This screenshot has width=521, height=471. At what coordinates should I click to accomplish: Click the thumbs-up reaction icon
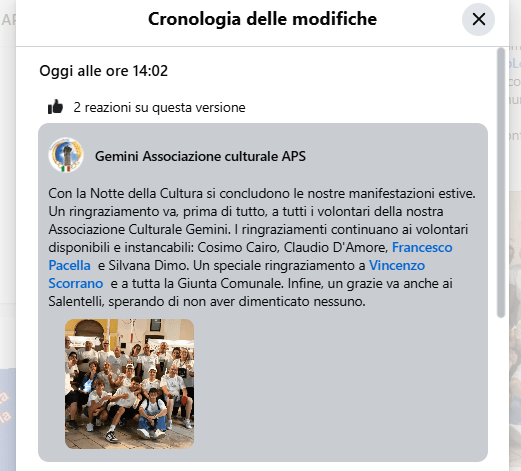point(55,107)
